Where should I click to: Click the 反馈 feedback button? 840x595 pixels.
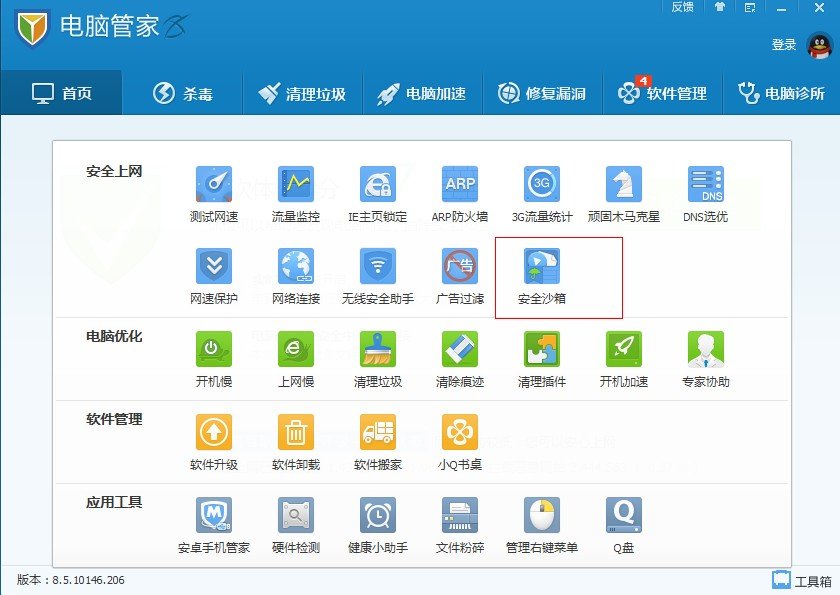coord(682,7)
